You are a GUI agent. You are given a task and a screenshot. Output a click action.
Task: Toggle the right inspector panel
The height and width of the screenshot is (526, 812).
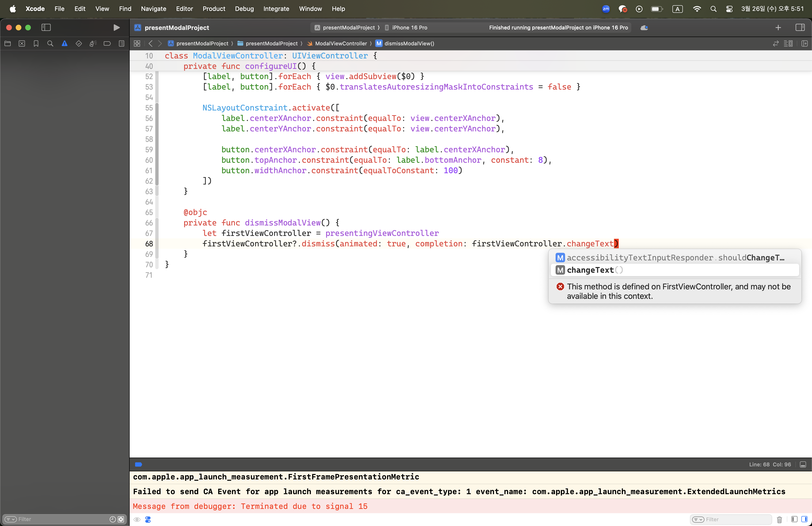coord(800,27)
